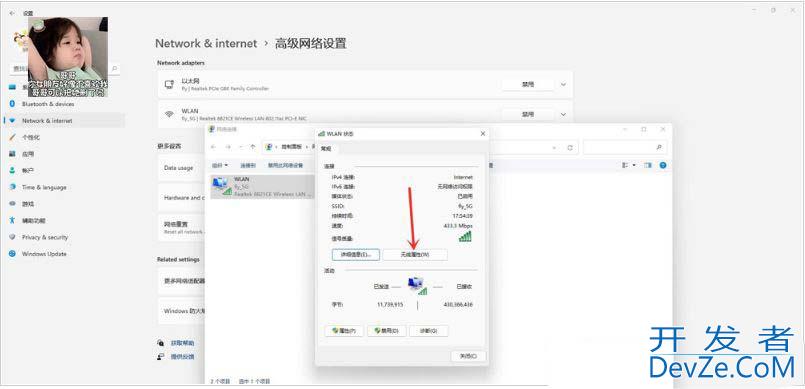
Task: Change view layout icon in Network Connections
Action: 625,165
